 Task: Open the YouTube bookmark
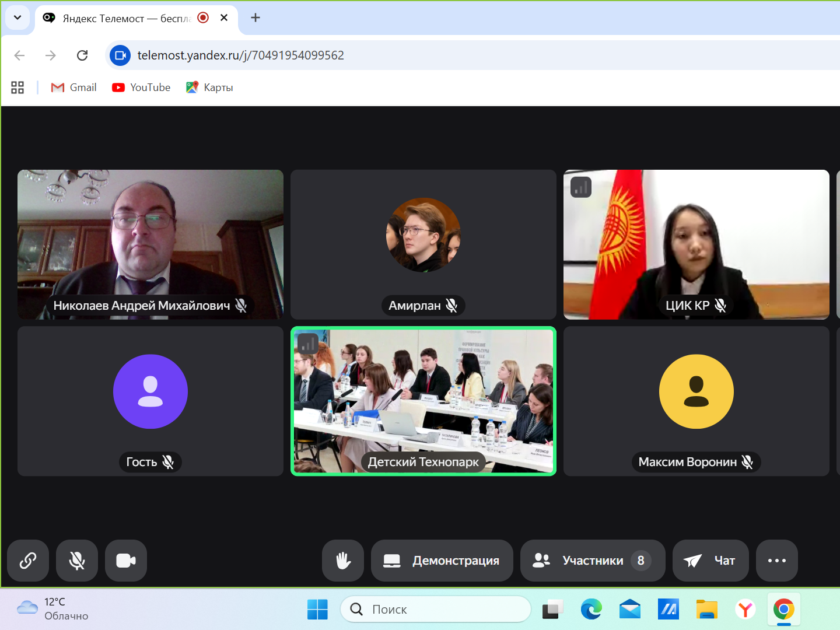click(x=142, y=87)
